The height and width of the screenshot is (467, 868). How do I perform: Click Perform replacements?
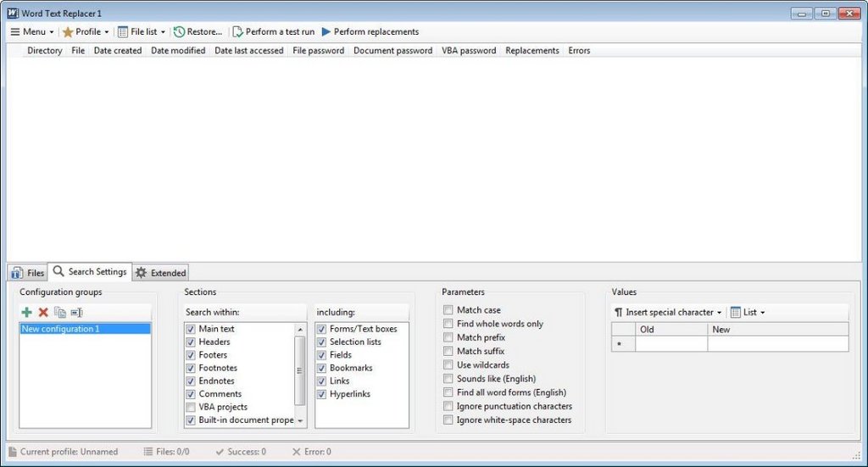pyautogui.click(x=370, y=32)
